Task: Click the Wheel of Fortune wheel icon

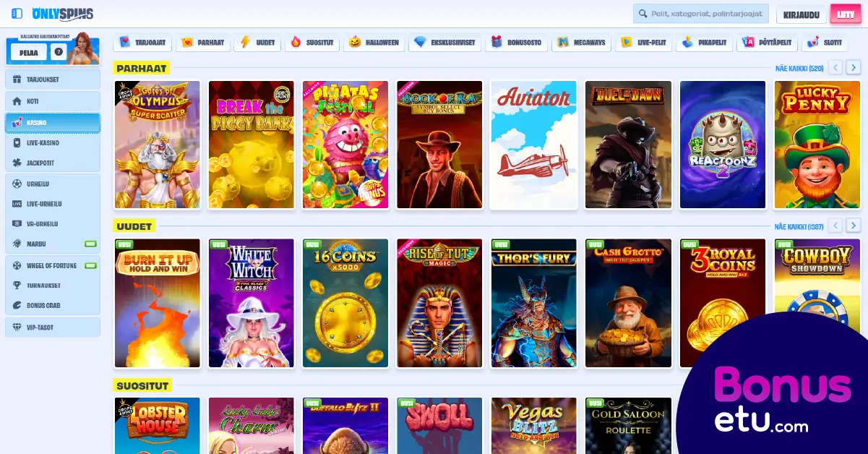Action: click(17, 265)
